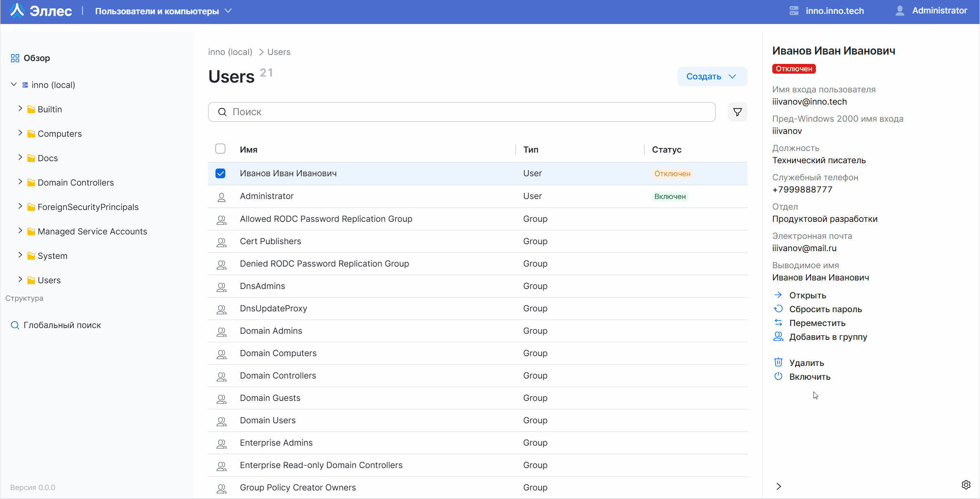Image resolution: width=980 pixels, height=499 pixels.
Task: Open Глобальный поиск
Action: pyautogui.click(x=62, y=325)
